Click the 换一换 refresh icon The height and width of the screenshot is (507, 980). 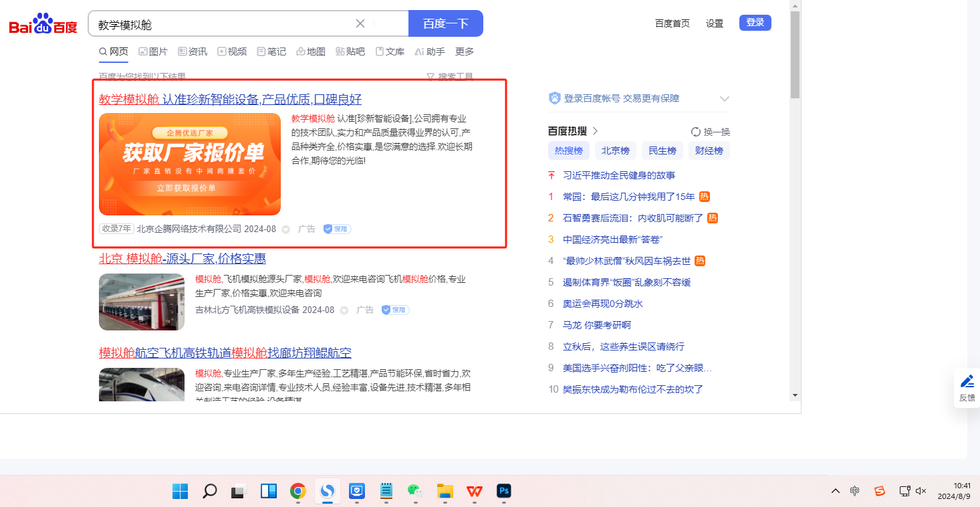point(696,132)
